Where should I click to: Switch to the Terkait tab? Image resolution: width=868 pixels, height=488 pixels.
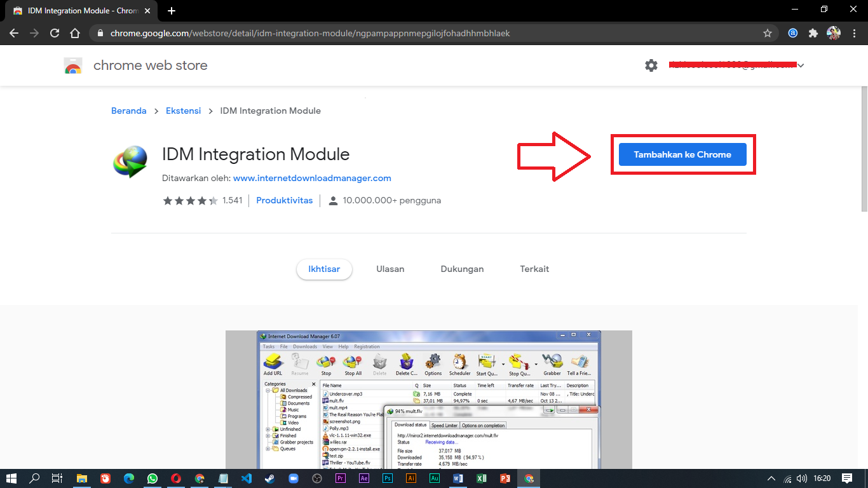[534, 269]
